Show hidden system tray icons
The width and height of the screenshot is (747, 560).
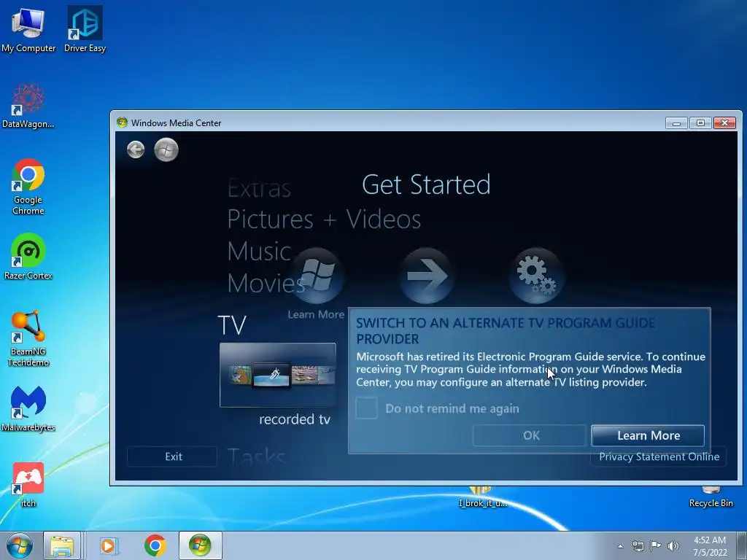(620, 546)
